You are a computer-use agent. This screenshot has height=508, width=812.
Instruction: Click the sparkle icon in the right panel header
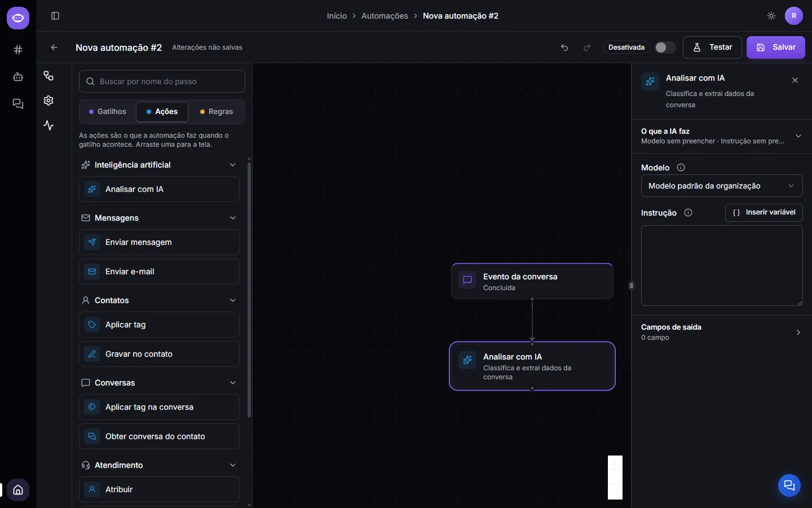click(x=650, y=81)
